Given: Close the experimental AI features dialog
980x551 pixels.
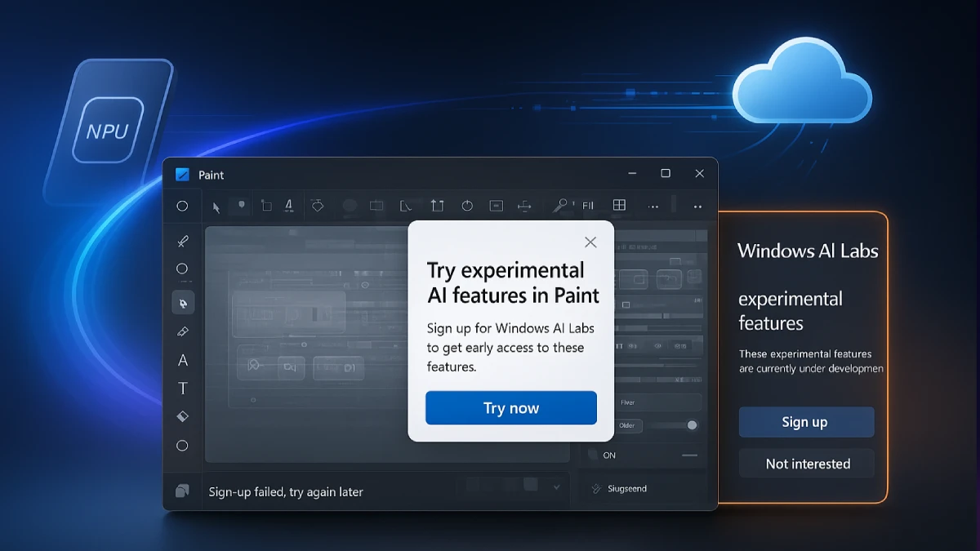Looking at the screenshot, I should (x=590, y=242).
